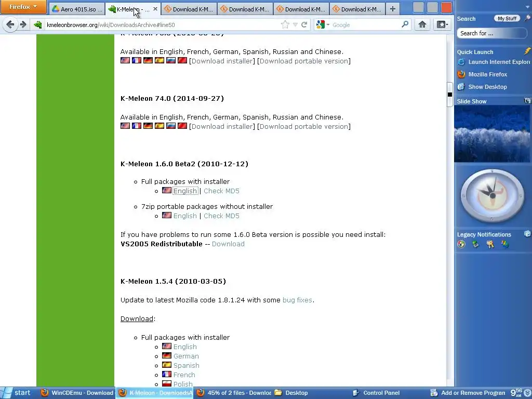The image size is (532, 399).
Task: Download Spanish installer of K-Meleon 1.5.4
Action: (x=187, y=365)
